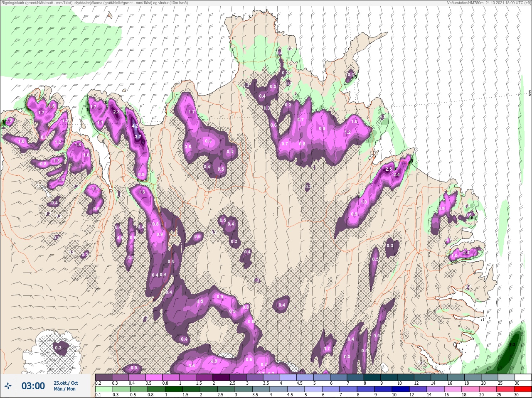Click the 'Veðurstofan/HM750m' run timestamp text
Viewport: 532px width, 398px height.
click(489, 2)
